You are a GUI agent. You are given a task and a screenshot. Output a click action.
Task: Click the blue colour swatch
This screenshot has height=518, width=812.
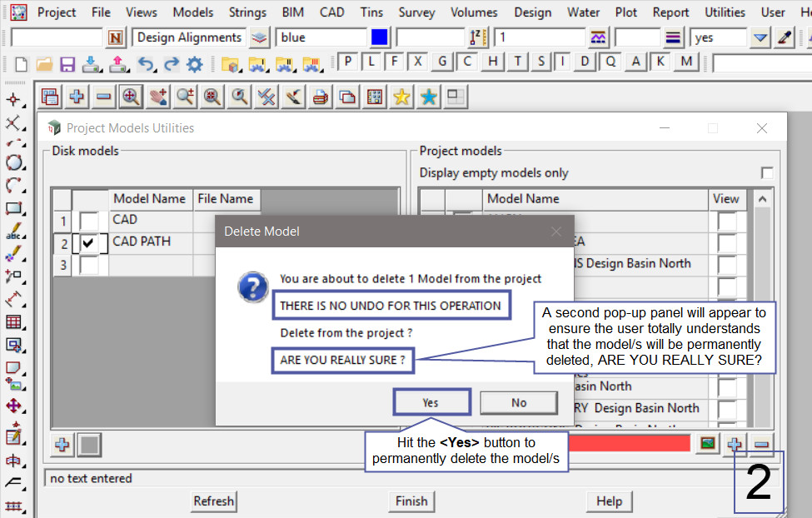tap(379, 37)
